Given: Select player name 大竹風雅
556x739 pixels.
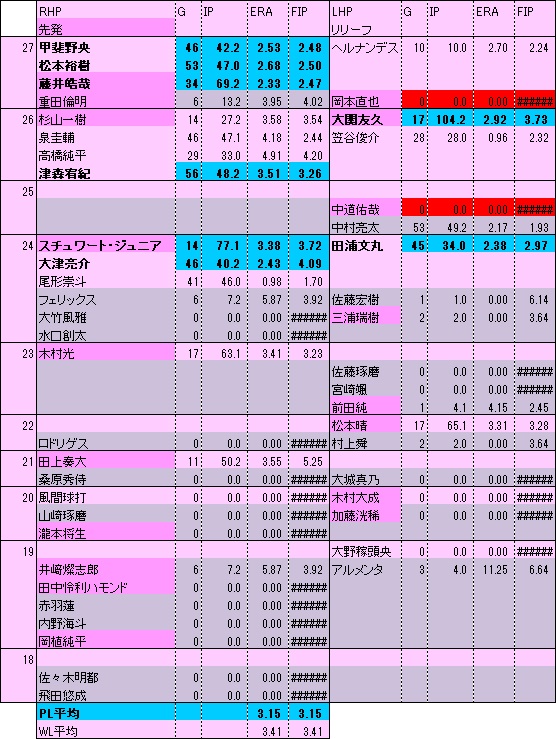Looking at the screenshot, I should click(106, 317).
